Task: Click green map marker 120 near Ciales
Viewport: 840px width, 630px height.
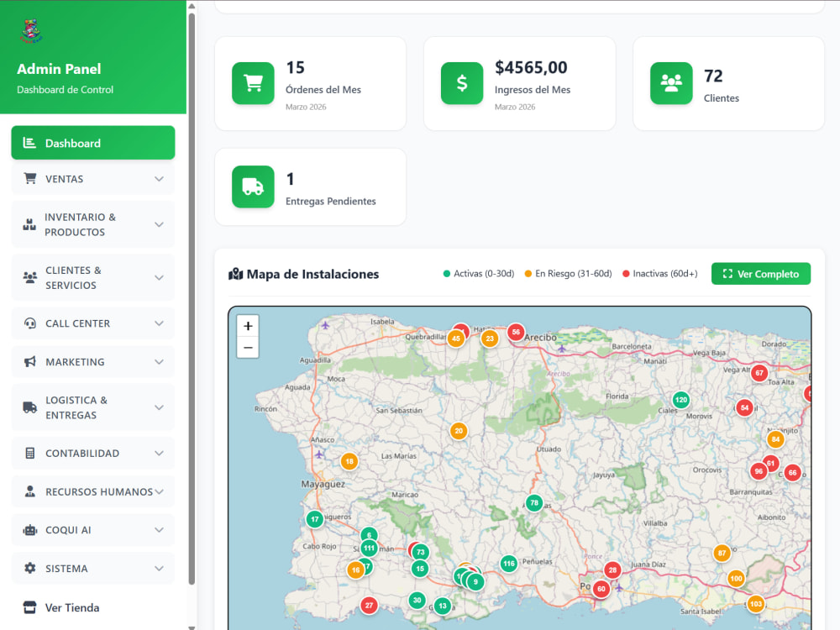Action: pos(681,400)
